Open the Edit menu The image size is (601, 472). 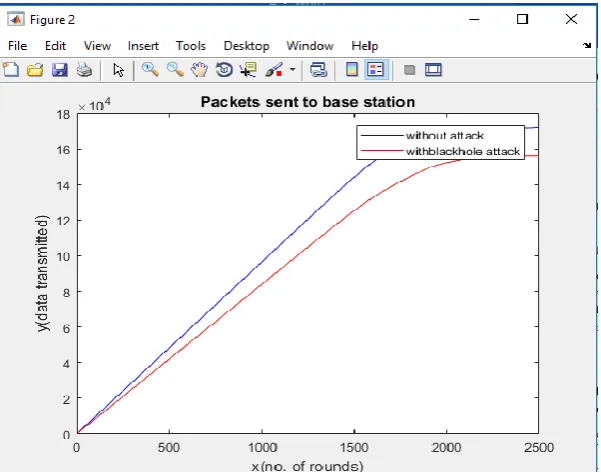click(x=55, y=46)
